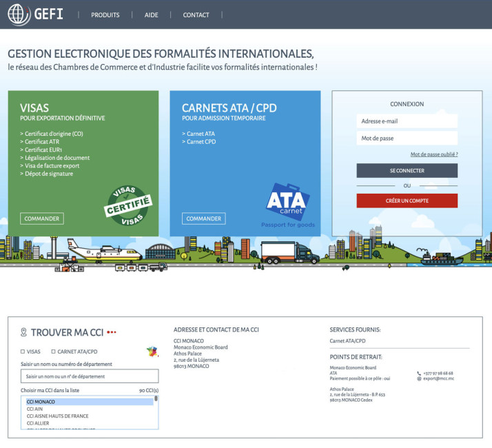The image size is (492, 448).
Task: Tick the CARNET ATA/CPD checkbox
Action: pyautogui.click(x=53, y=352)
